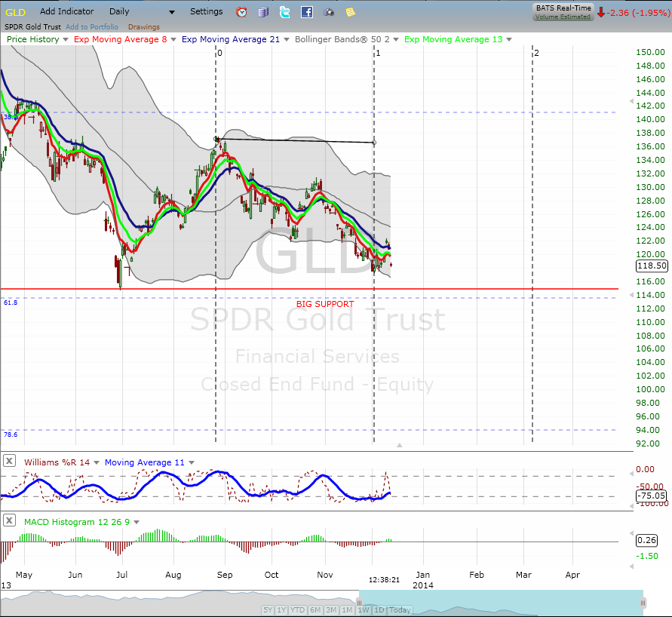Image resolution: width=672 pixels, height=617 pixels.
Task: Click the GLD ticker symbol
Action: [x=15, y=12]
